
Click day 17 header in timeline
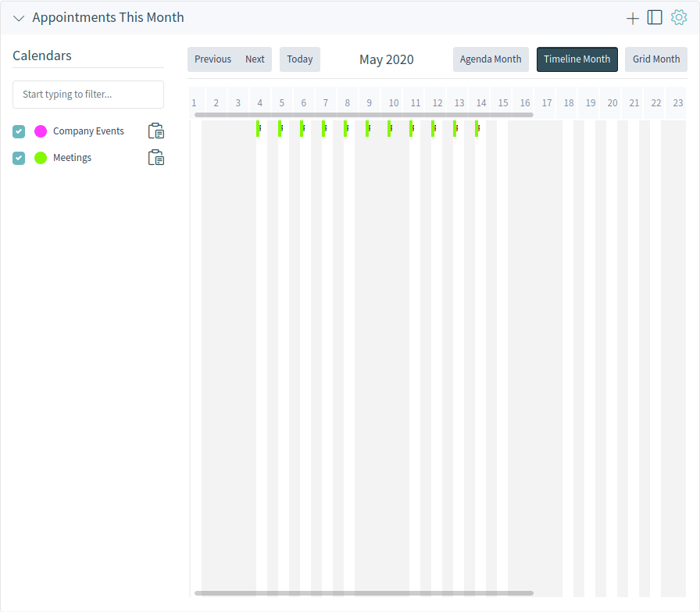coord(547,103)
